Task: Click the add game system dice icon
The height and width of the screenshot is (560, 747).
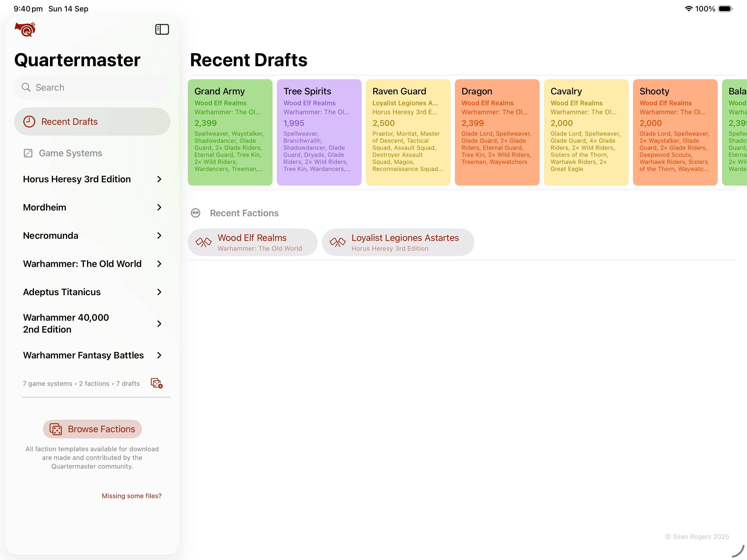Action: [x=157, y=383]
